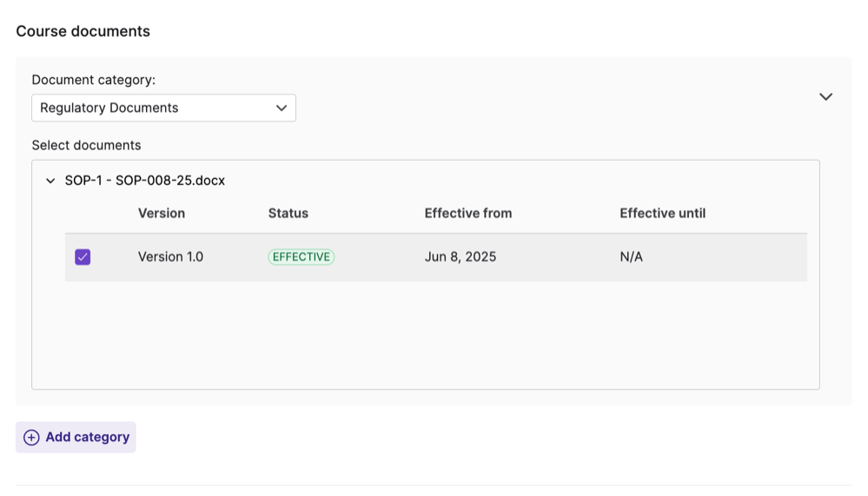This screenshot has width=868, height=496.
Task: Uncheck the Version 1.0 checkbox
Action: (x=83, y=257)
